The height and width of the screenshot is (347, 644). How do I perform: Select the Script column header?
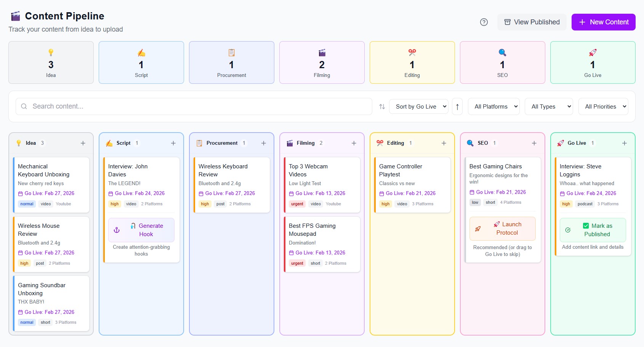click(x=123, y=143)
